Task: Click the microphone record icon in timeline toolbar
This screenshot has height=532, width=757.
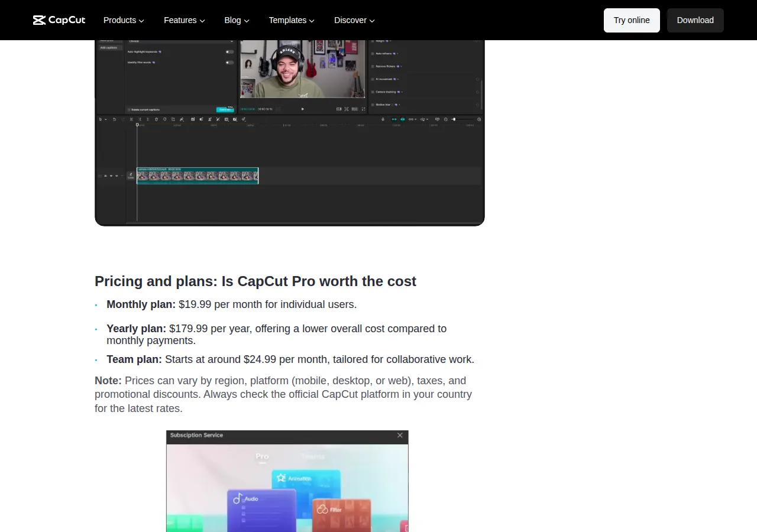Action: 383,119
